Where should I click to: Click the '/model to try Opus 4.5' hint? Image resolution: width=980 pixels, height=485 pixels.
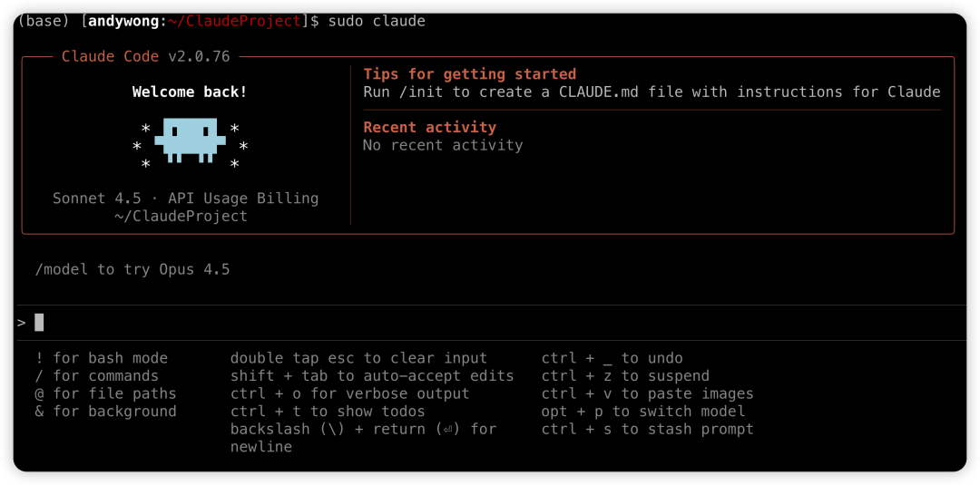pos(132,269)
